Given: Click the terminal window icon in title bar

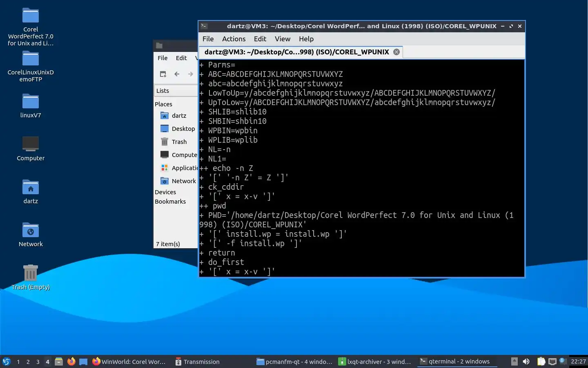Looking at the screenshot, I should coord(204,26).
